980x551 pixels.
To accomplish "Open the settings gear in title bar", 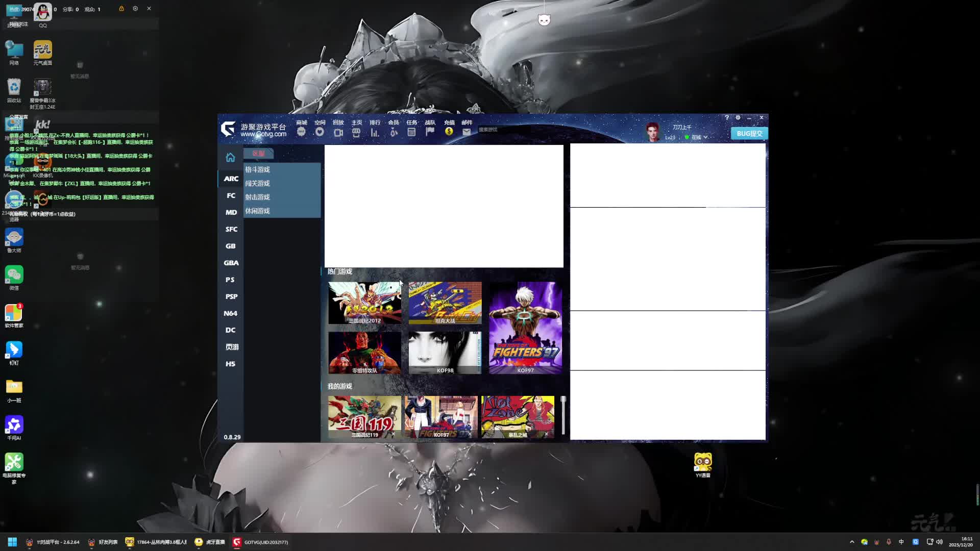I will click(738, 118).
